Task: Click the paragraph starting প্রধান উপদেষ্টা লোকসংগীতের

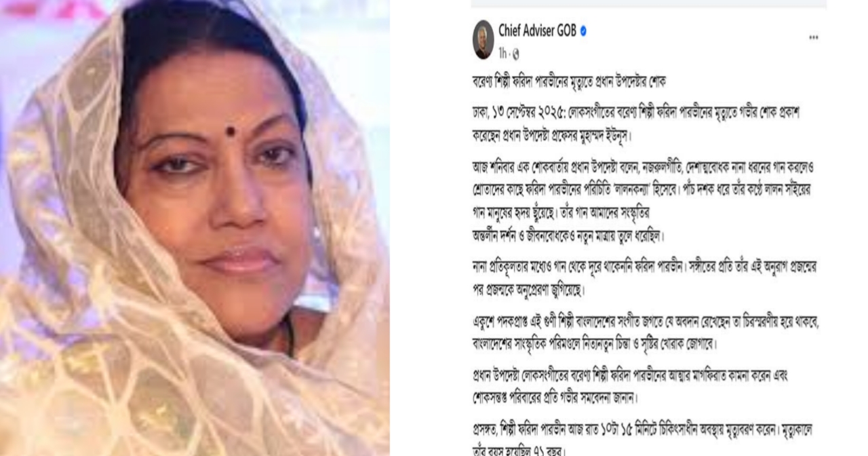Action: point(629,385)
